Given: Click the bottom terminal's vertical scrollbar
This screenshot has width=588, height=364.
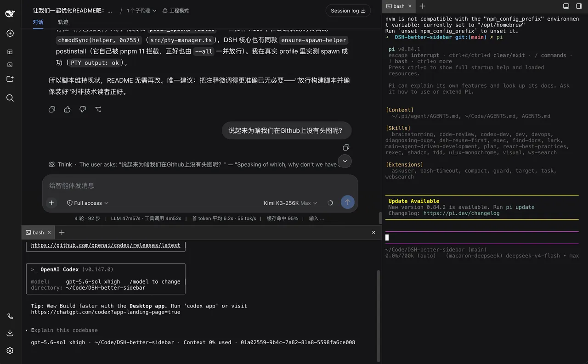Looking at the screenshot, I should 379,316.
